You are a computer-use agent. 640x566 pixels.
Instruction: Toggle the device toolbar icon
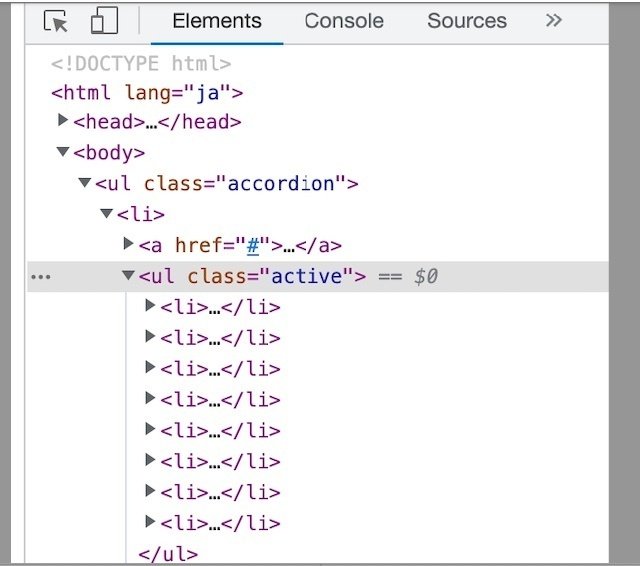click(x=104, y=20)
